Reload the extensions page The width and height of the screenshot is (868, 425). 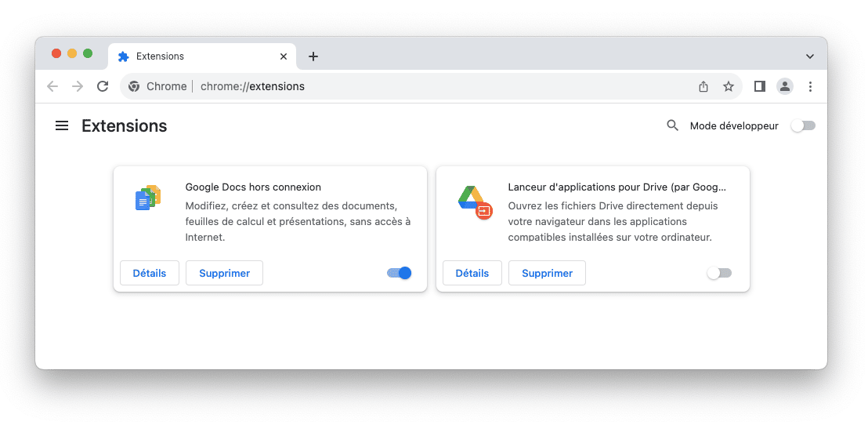pyautogui.click(x=103, y=86)
